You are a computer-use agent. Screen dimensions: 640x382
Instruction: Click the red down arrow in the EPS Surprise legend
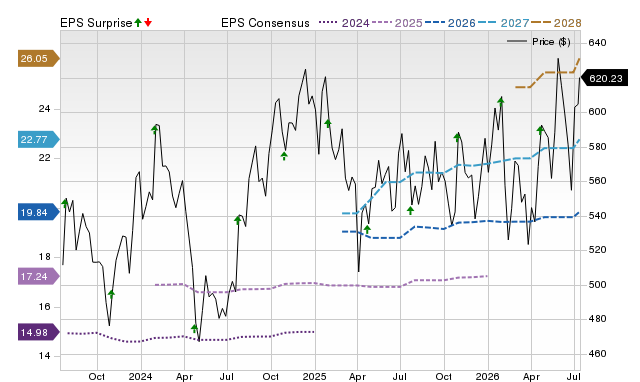148,23
